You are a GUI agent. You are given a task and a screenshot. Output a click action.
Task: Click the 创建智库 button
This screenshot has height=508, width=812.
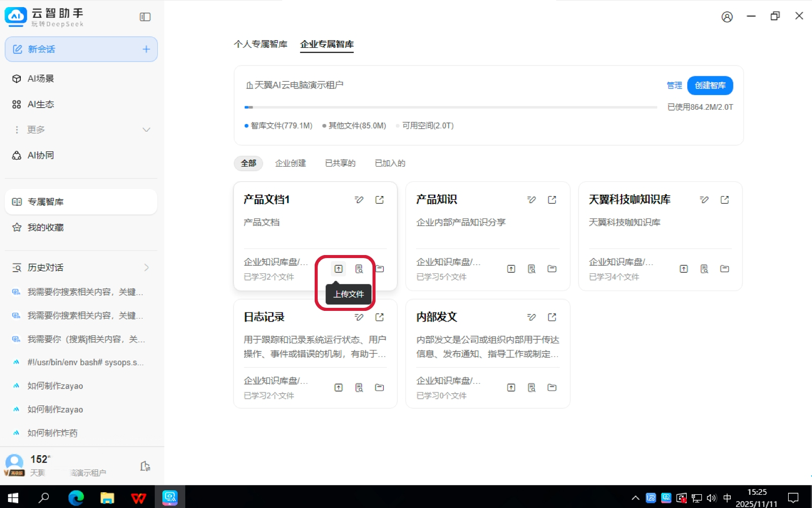tap(709, 85)
